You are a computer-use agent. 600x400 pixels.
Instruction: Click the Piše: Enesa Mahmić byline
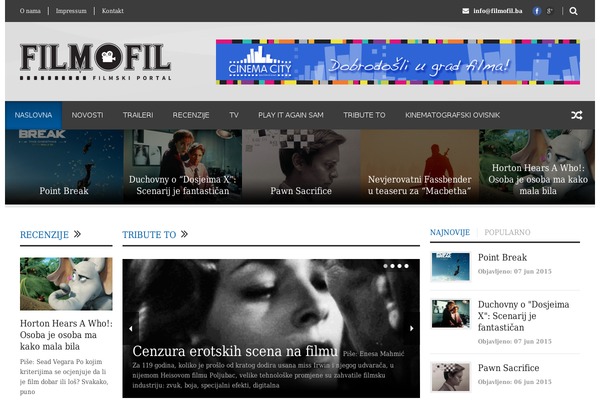pyautogui.click(x=373, y=354)
